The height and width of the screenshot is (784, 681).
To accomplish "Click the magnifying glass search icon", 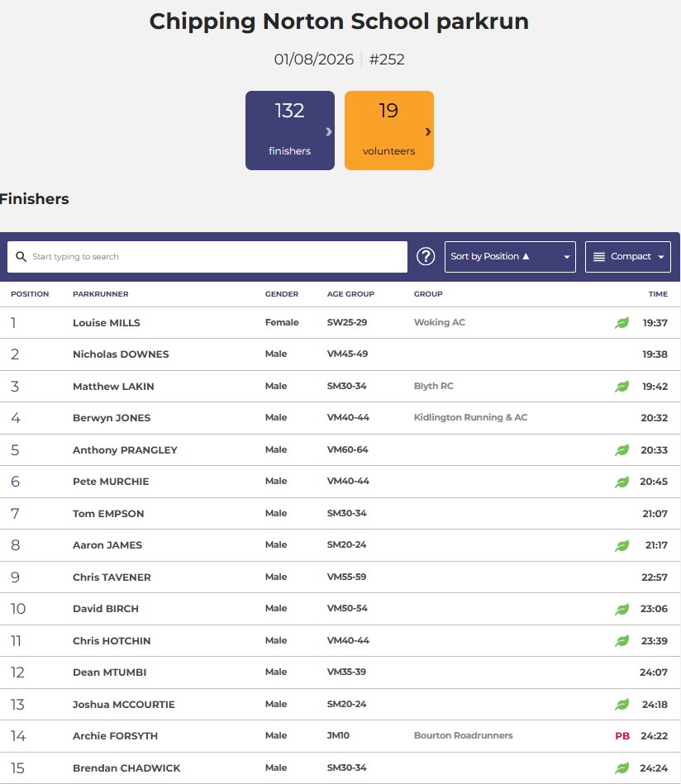I will pyautogui.click(x=21, y=256).
